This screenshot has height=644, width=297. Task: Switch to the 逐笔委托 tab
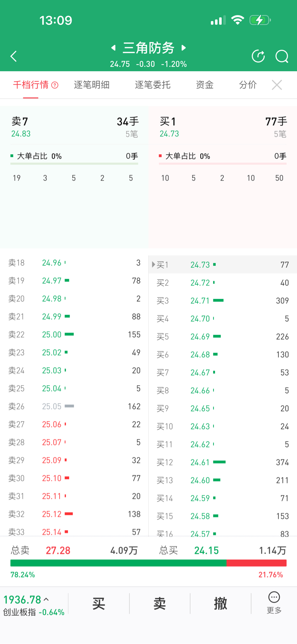(x=153, y=85)
